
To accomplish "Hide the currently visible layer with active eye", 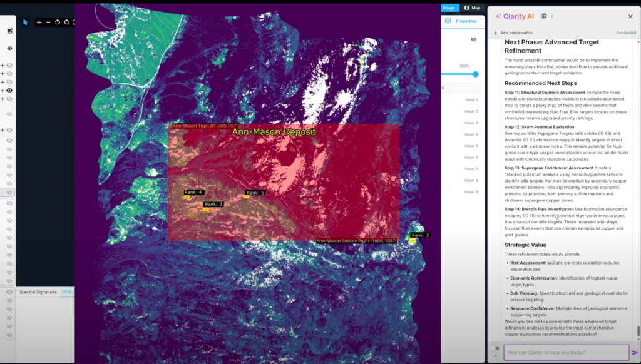I will 9,91.
